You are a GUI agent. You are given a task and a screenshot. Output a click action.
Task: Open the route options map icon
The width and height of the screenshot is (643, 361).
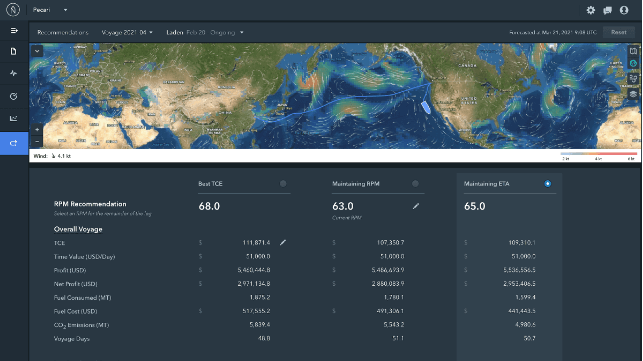tap(634, 79)
